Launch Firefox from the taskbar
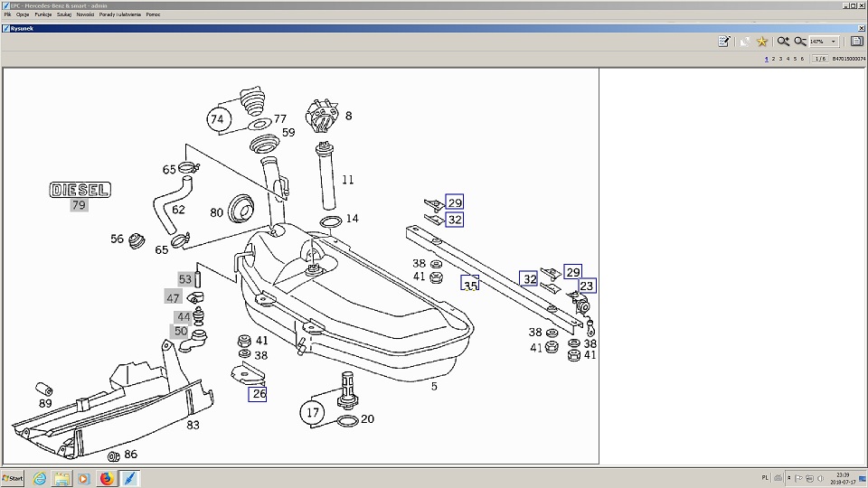Viewport: 868px width, 488px height. pyautogui.click(x=107, y=478)
